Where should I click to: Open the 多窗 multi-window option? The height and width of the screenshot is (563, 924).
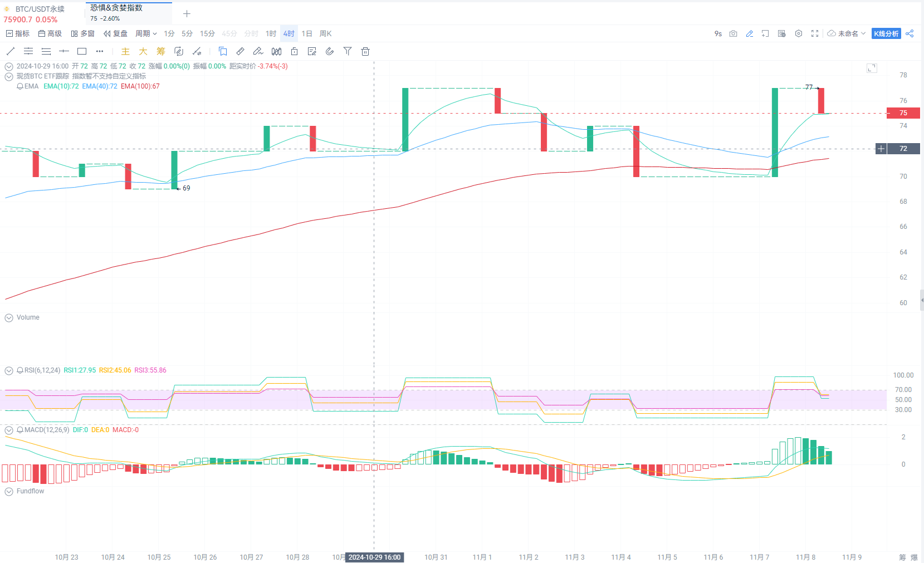(82, 33)
